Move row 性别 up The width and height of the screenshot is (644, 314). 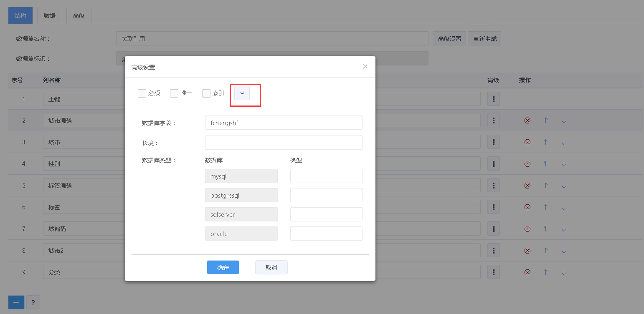tap(545, 164)
